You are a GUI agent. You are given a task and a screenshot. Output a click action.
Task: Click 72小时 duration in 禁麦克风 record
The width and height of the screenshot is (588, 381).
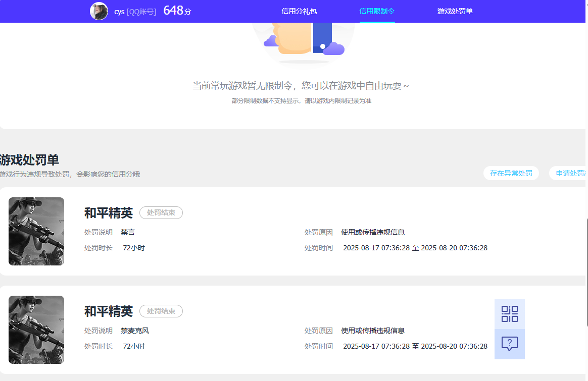[x=134, y=347]
